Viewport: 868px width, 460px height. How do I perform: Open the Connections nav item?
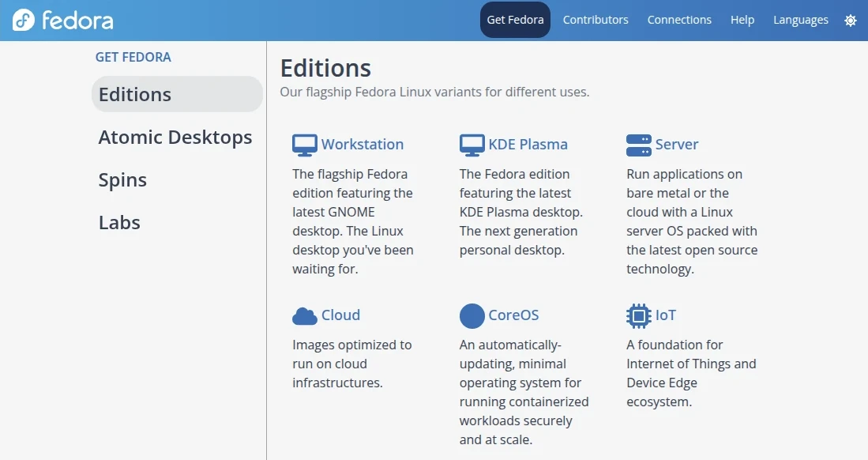tap(679, 20)
